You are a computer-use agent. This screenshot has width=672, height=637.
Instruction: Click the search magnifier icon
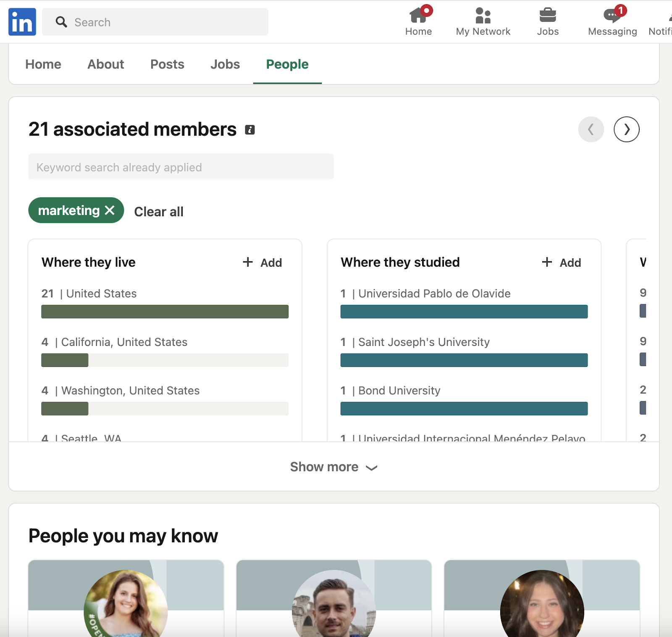(x=61, y=22)
